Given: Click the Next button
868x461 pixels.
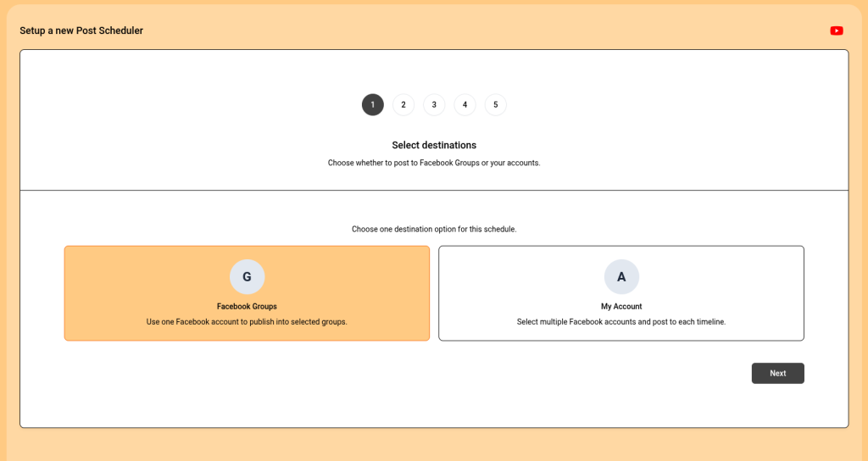Looking at the screenshot, I should coord(778,373).
